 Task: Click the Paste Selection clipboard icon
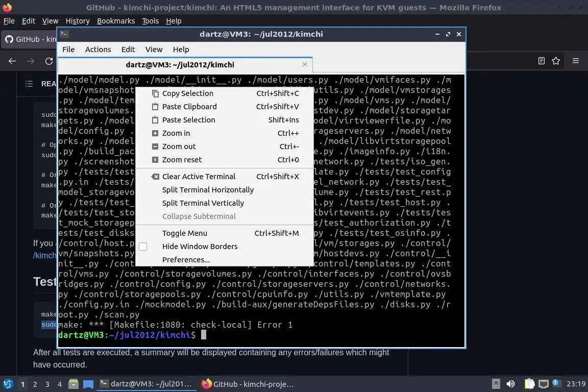155,120
